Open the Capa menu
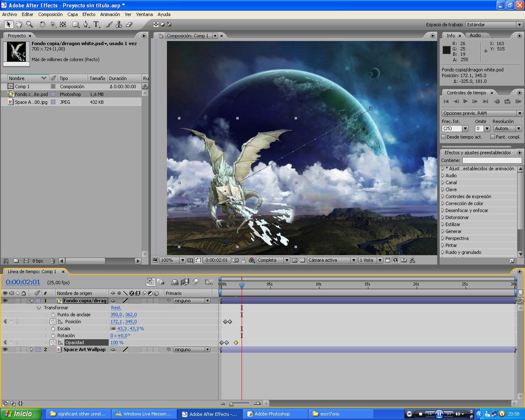 point(73,14)
